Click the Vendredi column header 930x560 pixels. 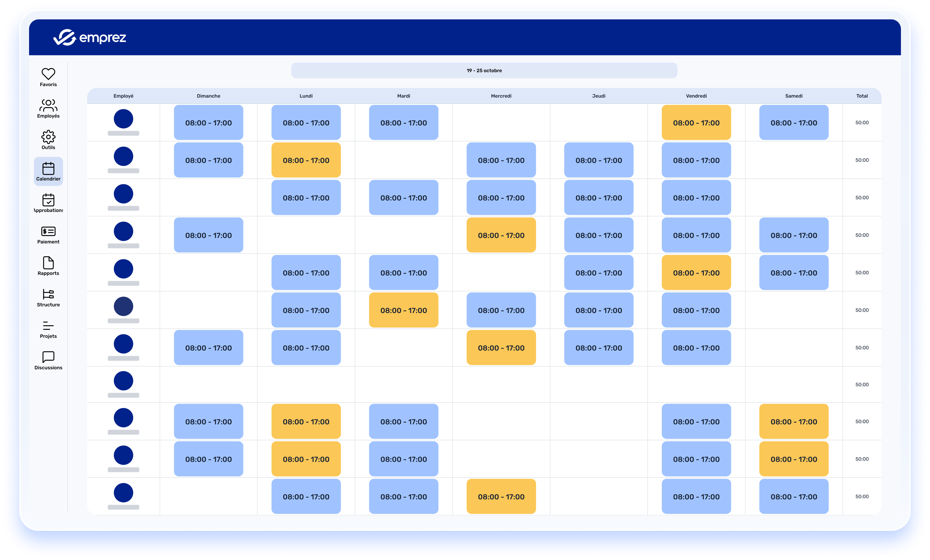[x=696, y=96]
